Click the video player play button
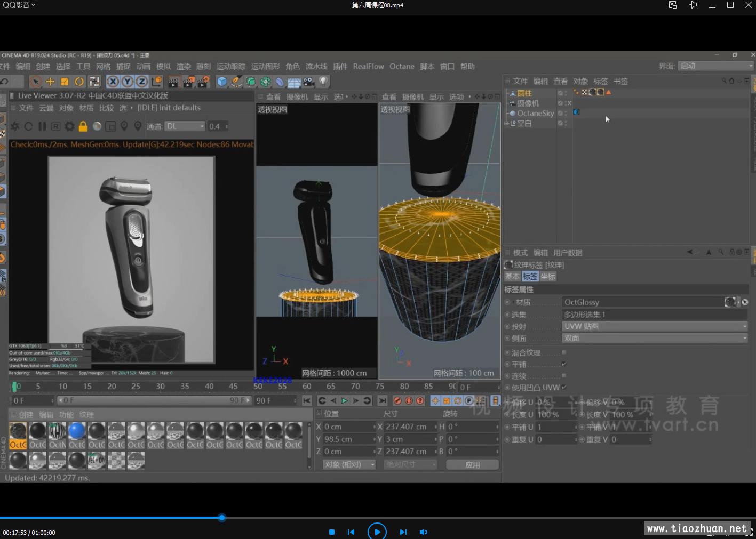This screenshot has height=539, width=756. [x=377, y=532]
